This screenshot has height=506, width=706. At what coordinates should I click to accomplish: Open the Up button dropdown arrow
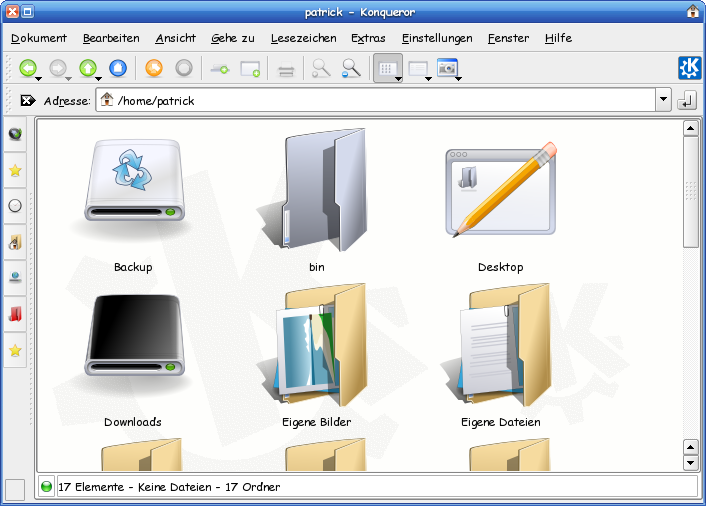(x=99, y=79)
